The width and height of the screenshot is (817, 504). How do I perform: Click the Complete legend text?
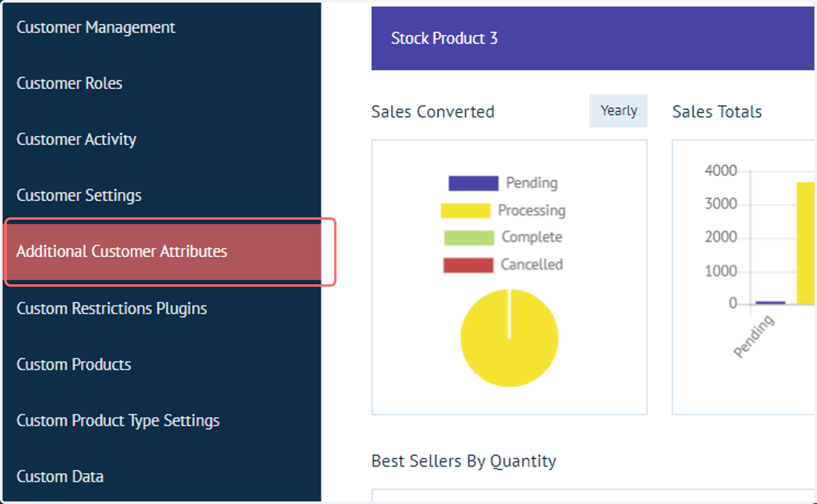[532, 237]
